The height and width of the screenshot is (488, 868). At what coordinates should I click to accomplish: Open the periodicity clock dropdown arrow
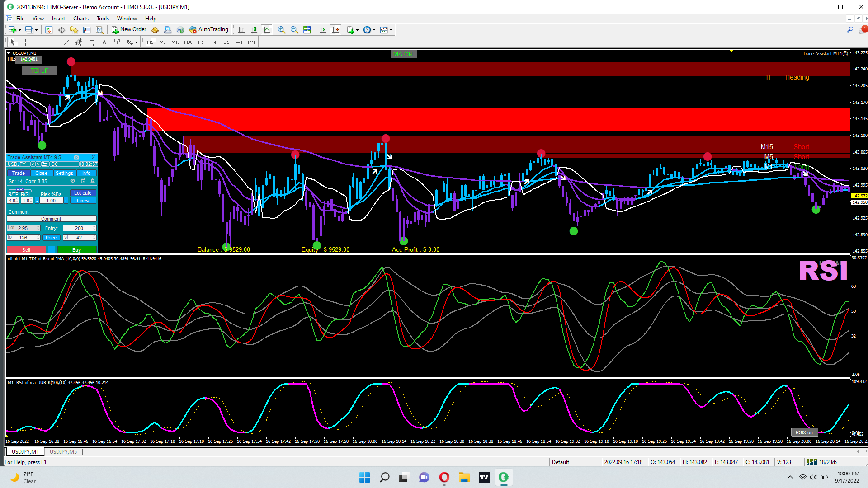(x=374, y=30)
